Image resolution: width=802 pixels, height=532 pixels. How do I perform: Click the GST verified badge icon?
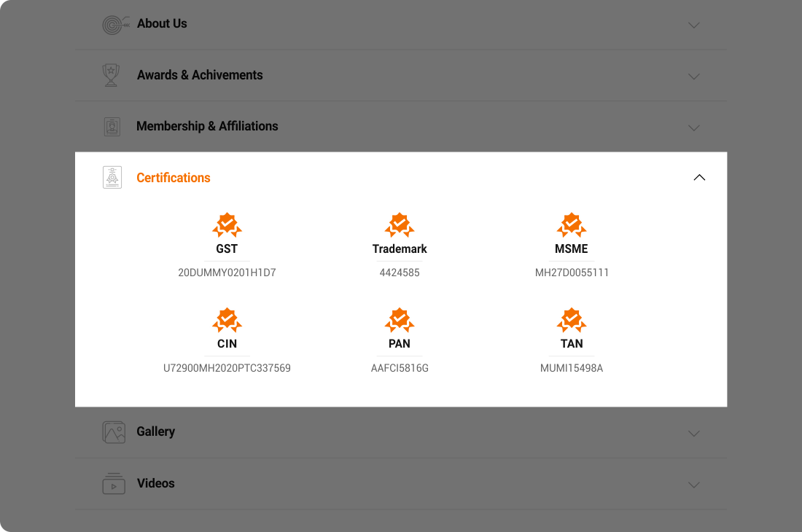(227, 225)
